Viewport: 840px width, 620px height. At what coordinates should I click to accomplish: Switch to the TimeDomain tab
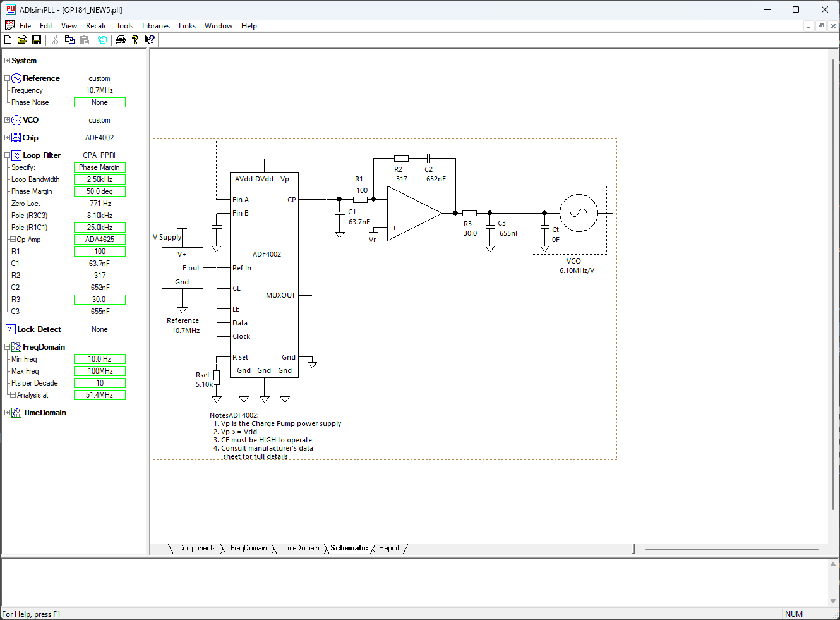(x=300, y=549)
